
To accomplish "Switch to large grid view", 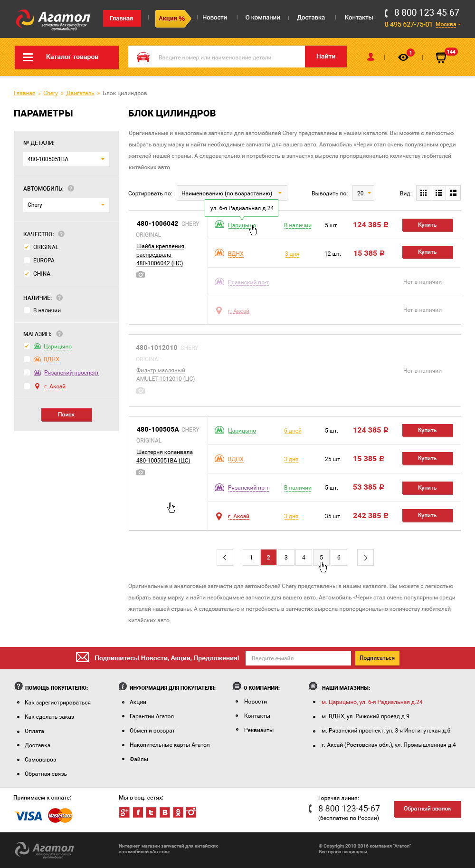I will 424,193.
